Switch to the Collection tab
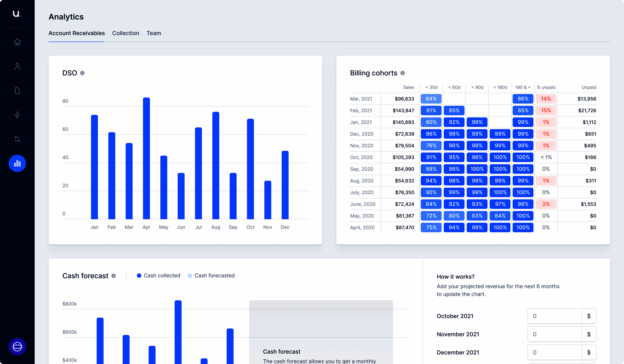The width and height of the screenshot is (624, 364). 125,33
